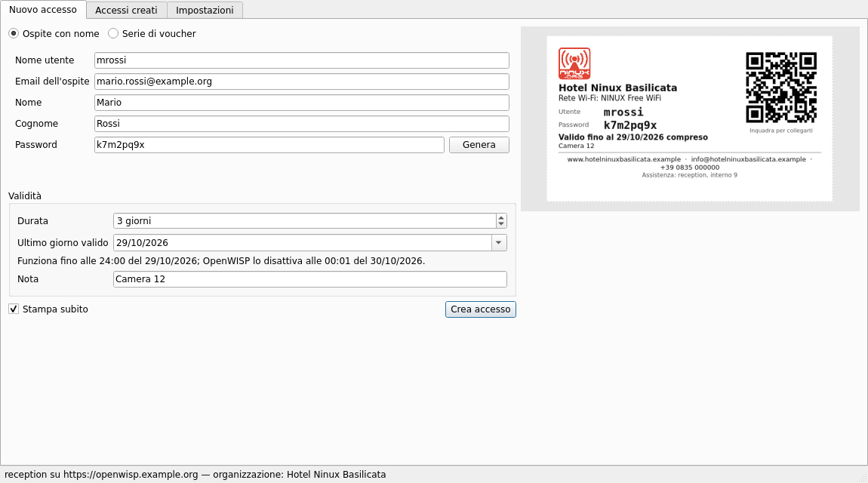The height and width of the screenshot is (483, 868).
Task: Click the Genera password button
Action: (479, 145)
